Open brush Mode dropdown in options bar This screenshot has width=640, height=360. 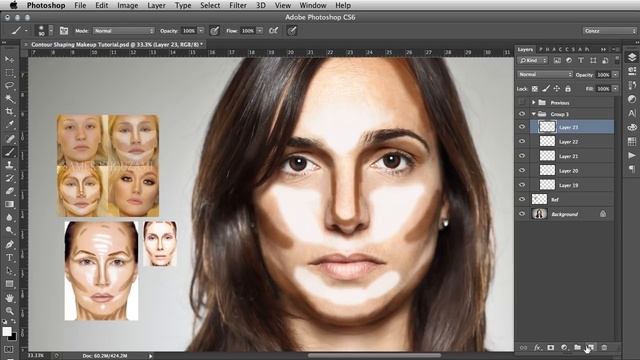(x=124, y=31)
